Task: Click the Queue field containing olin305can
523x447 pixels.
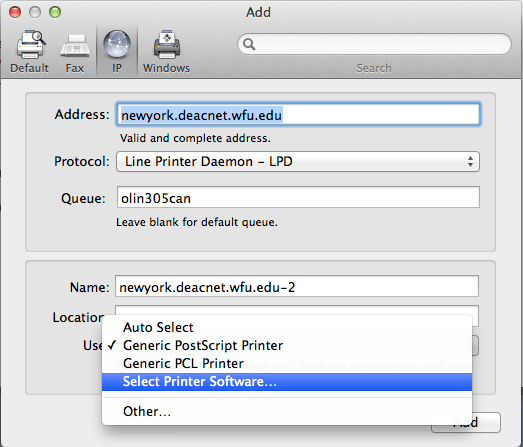Action: [x=298, y=197]
